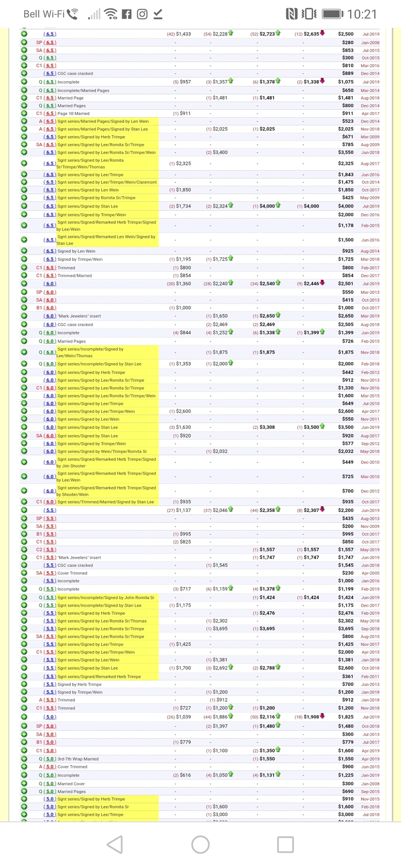Click green up arrow beside $4,000 Stan Lee 6.5 price
401x868 pixels.
[x=278, y=205]
